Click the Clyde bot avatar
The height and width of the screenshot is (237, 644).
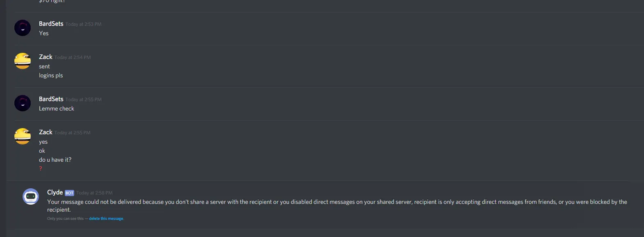coord(31,196)
